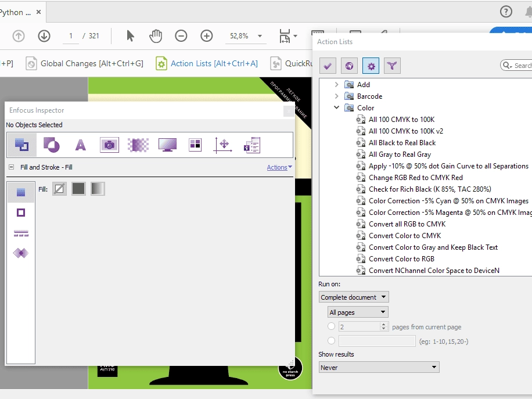Open Inspector Transparency checkered category icon
Screen dimensions: 532x399
point(138,145)
